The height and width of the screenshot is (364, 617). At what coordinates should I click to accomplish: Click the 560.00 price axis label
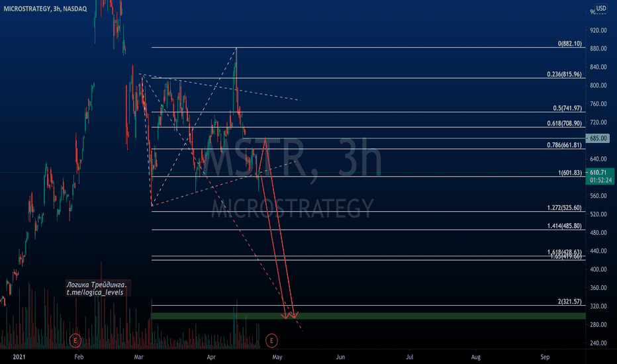coord(598,196)
